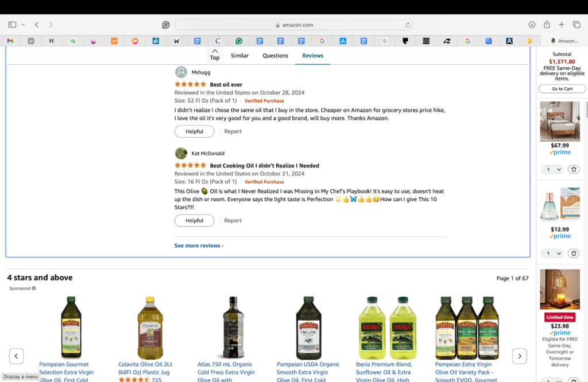This screenshot has width=588, height=382.
Task: Jump to Top of the product page
Action: click(215, 54)
